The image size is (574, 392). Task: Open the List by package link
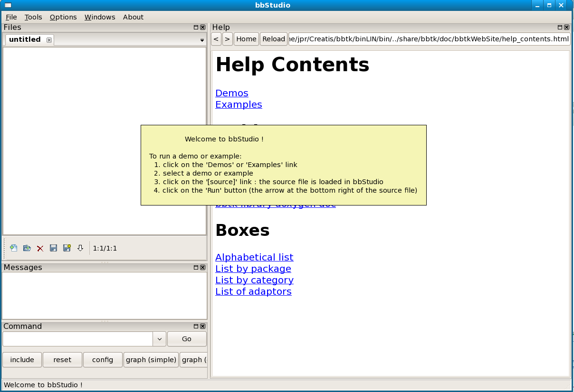pyautogui.click(x=253, y=269)
